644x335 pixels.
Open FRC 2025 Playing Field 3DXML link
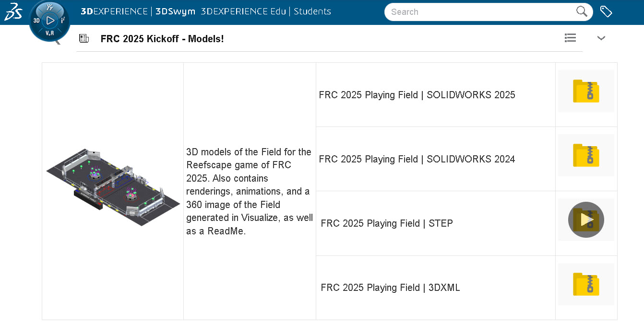390,288
